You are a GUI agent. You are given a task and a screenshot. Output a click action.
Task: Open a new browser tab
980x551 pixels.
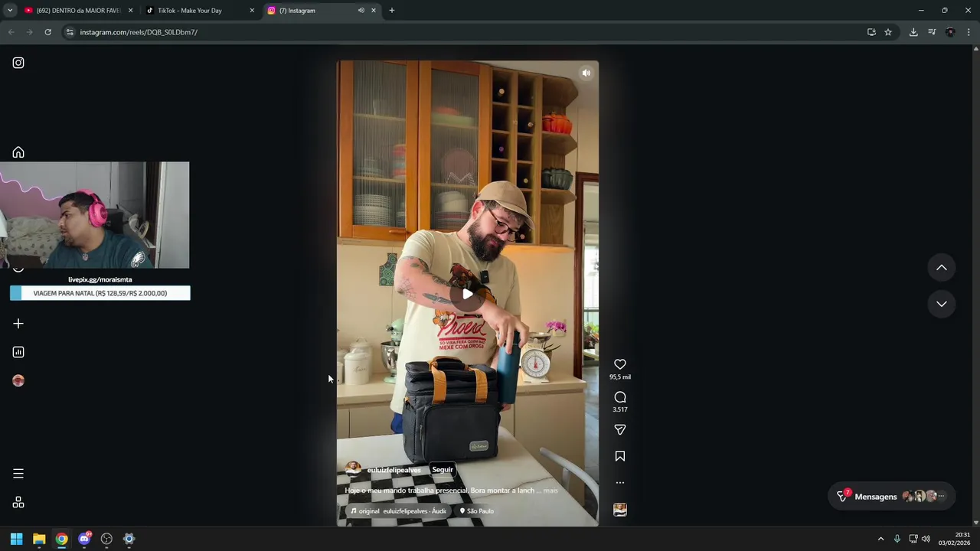[392, 11]
